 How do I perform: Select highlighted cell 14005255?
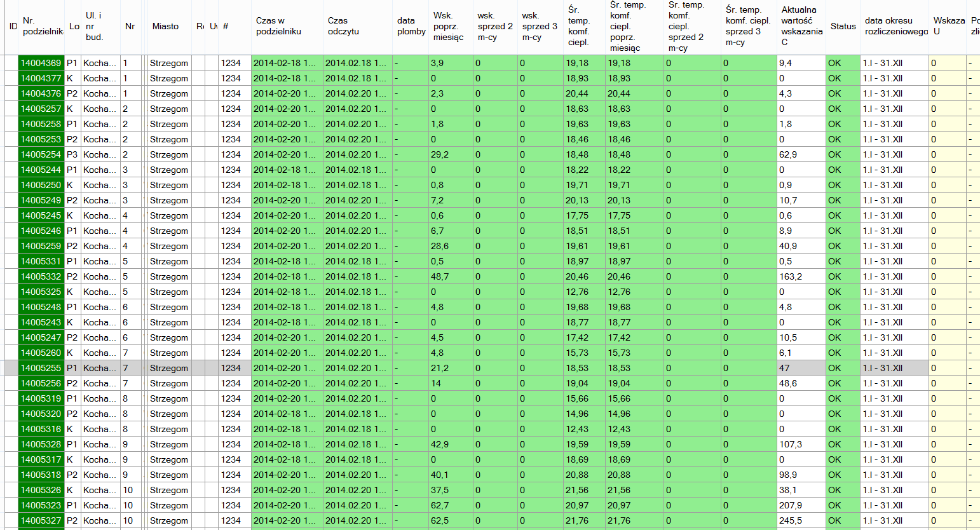tap(41, 368)
